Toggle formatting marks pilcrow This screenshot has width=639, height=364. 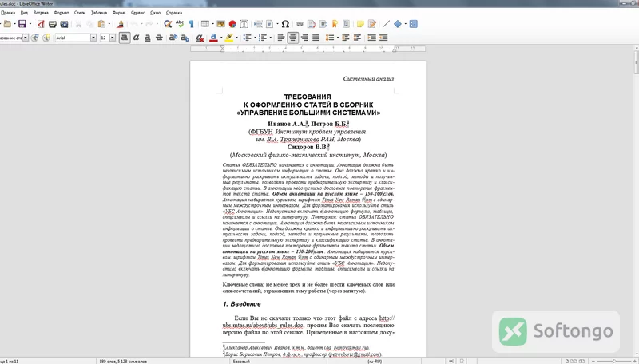(x=191, y=24)
